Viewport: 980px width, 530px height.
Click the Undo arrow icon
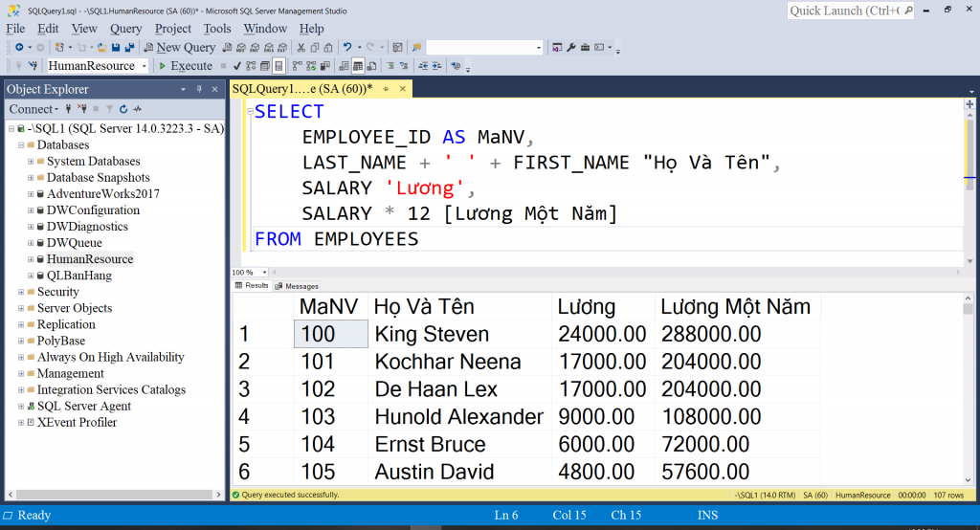[x=347, y=48]
